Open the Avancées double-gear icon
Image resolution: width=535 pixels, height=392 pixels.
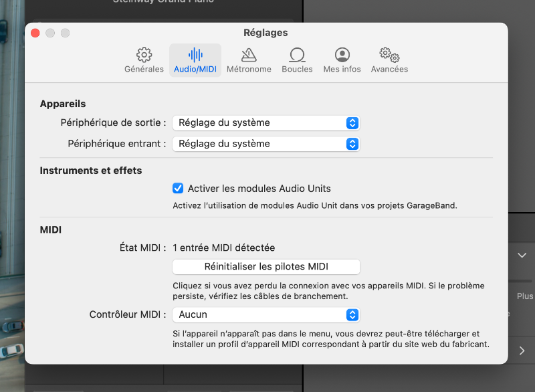click(389, 55)
